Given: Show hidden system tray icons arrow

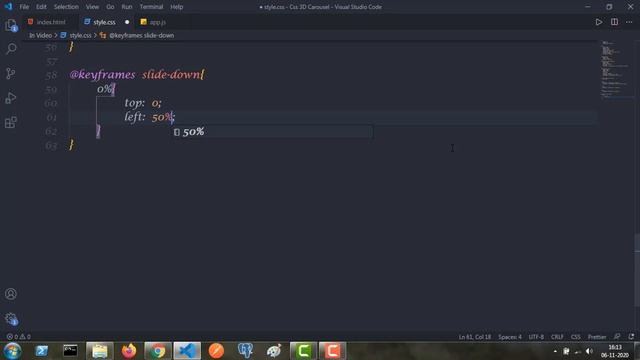Looking at the screenshot, I should coord(555,351).
